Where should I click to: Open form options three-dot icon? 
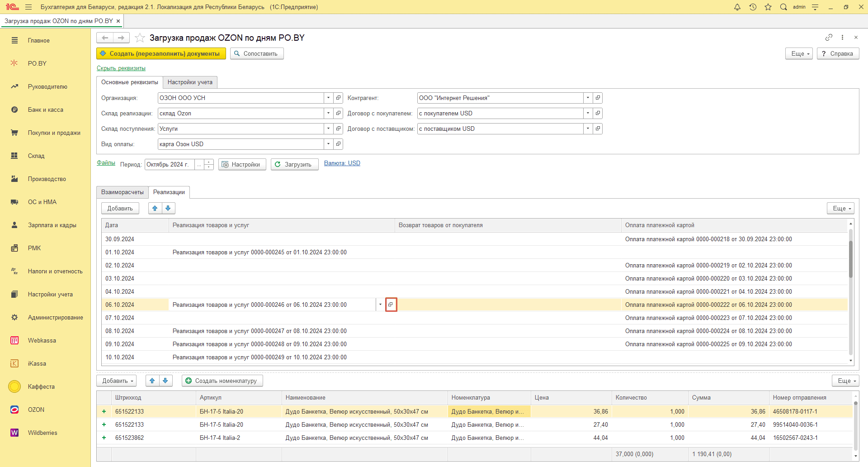[842, 37]
